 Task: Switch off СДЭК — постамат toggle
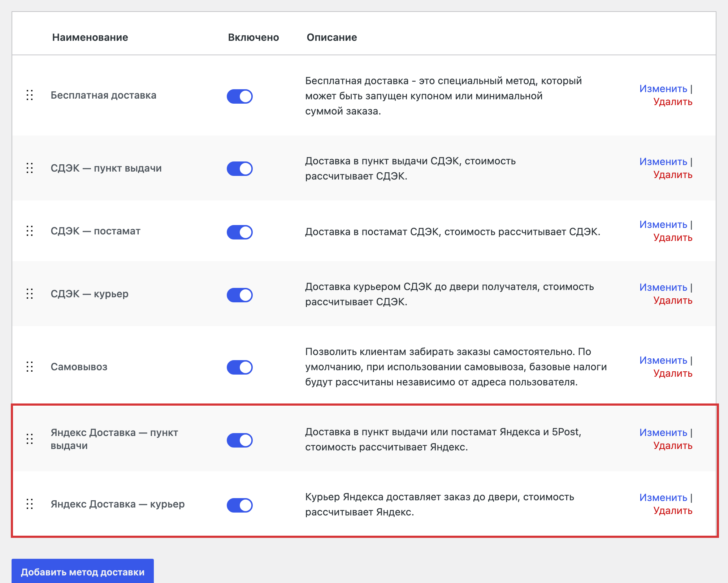click(x=240, y=232)
